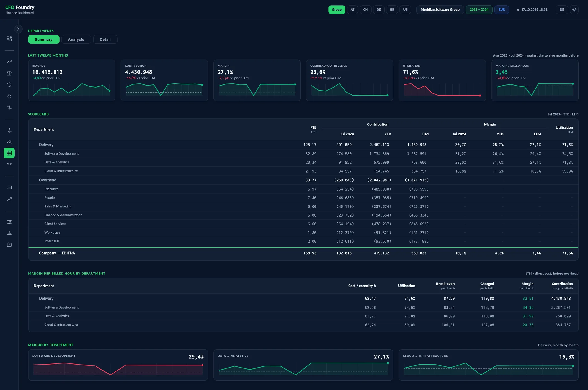Open the dashboard grid icon in sidebar
Viewport: 588px width, 390px height.
(x=9, y=39)
